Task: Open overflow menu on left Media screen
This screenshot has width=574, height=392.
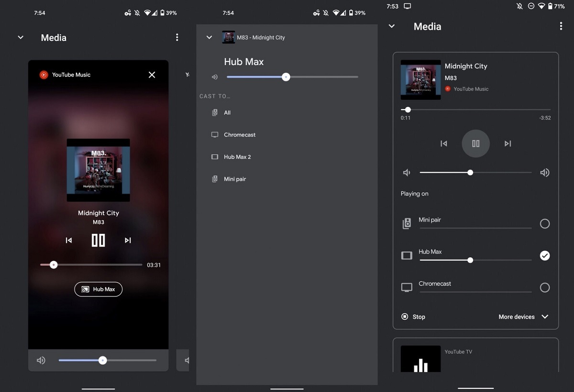Action: [x=177, y=37]
